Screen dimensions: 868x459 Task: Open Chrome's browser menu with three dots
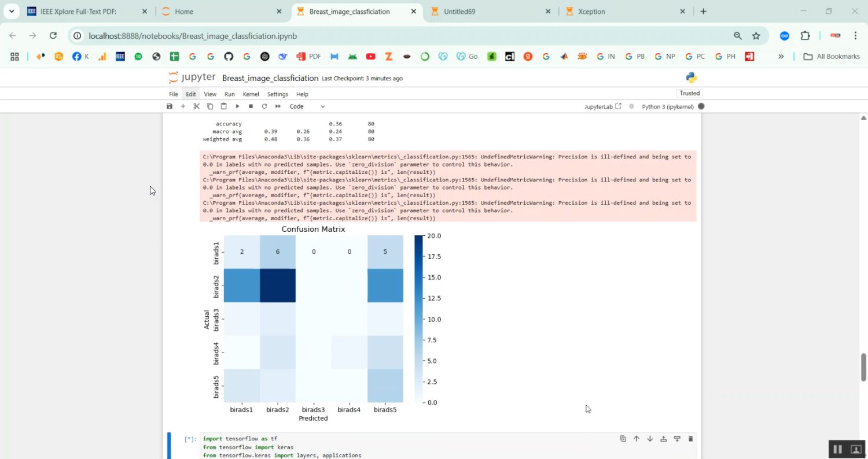pos(856,36)
